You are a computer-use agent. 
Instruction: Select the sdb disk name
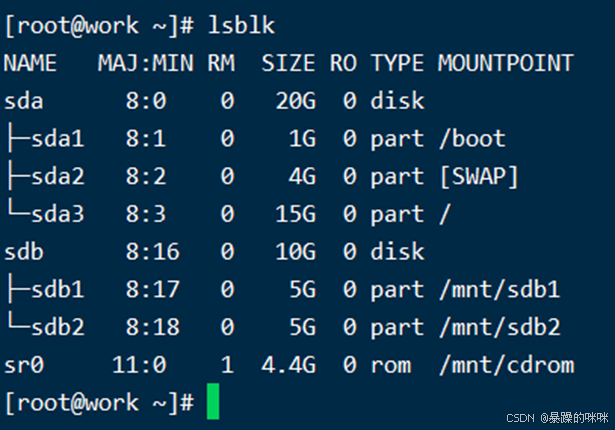coord(24,252)
